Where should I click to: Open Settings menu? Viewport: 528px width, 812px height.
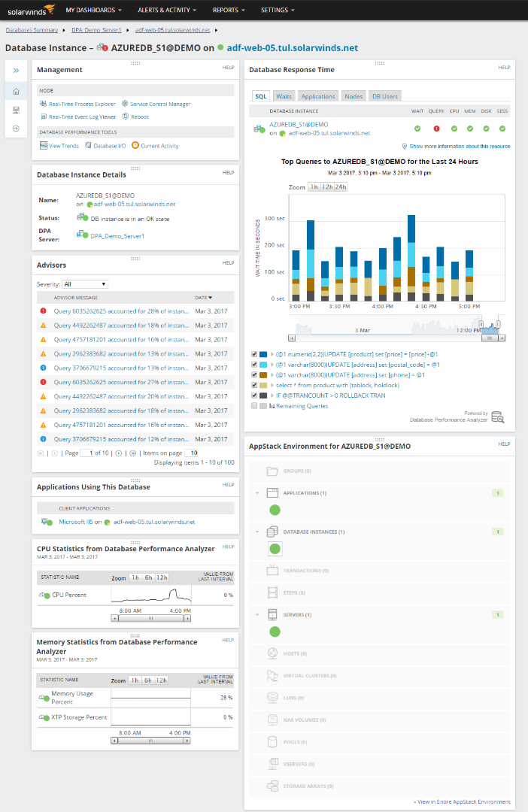(x=278, y=10)
